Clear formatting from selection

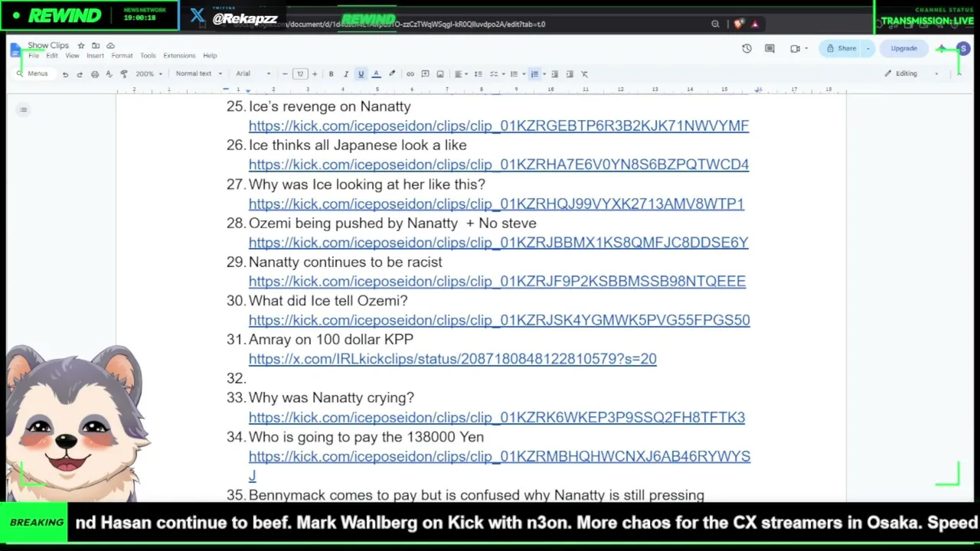coord(584,74)
